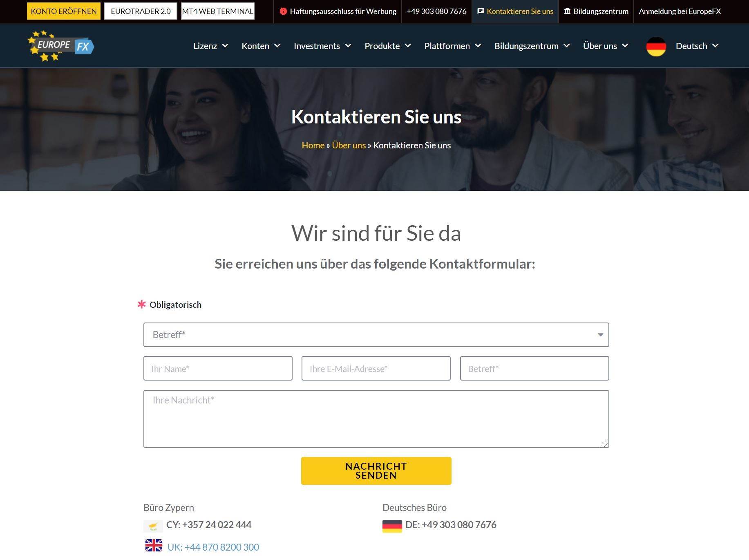Click the NACHRICHT SENDEN button

376,471
